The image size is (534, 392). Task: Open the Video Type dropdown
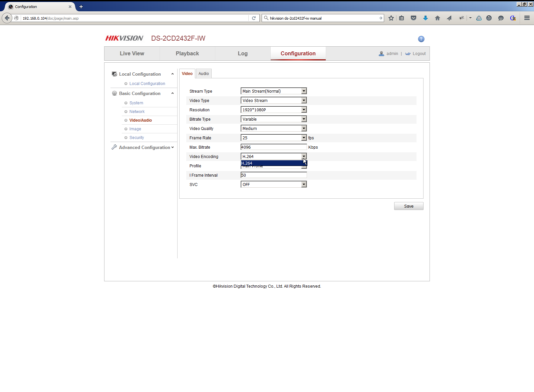tap(274, 100)
